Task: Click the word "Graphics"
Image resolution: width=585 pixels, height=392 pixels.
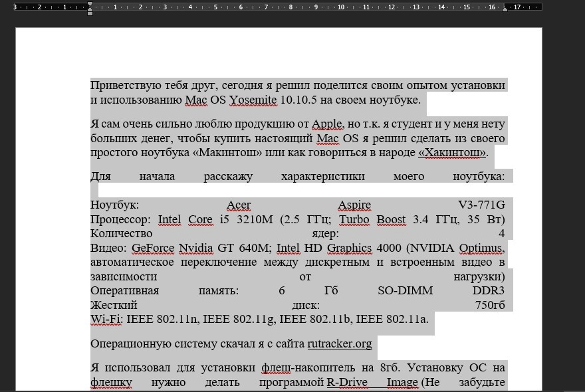Action: [349, 248]
